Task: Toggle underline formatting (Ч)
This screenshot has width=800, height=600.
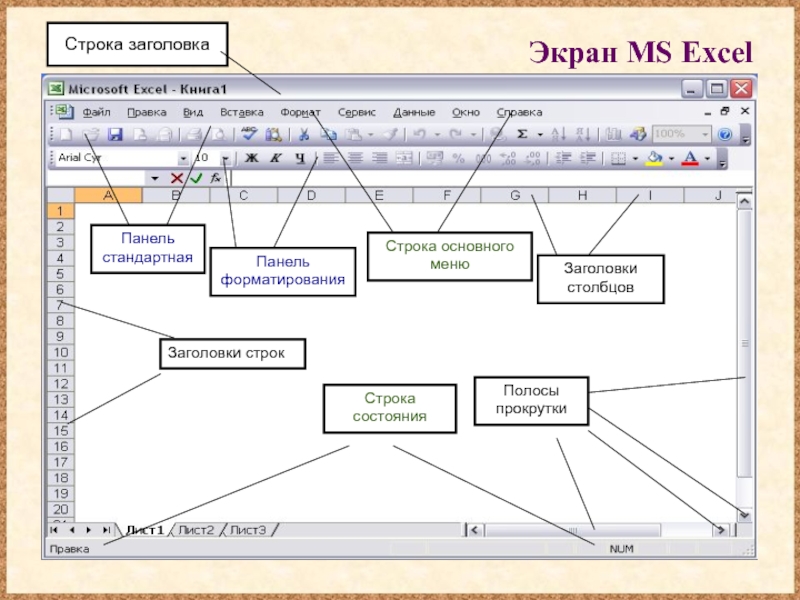Action: coord(299,158)
